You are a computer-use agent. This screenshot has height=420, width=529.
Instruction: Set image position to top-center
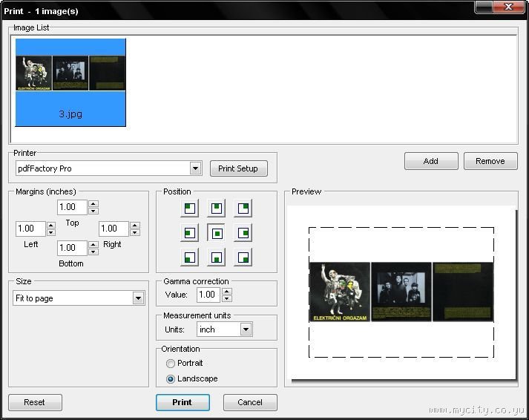click(x=216, y=208)
